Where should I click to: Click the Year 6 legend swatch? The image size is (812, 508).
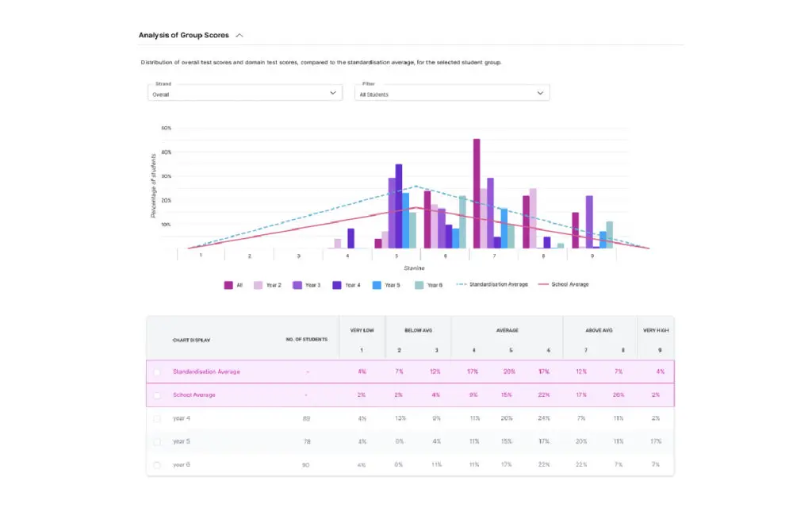coord(419,285)
